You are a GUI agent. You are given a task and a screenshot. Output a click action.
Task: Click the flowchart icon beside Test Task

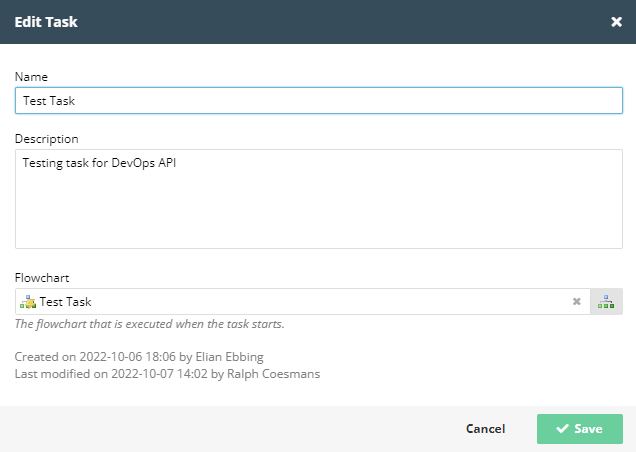pyautogui.click(x=28, y=302)
